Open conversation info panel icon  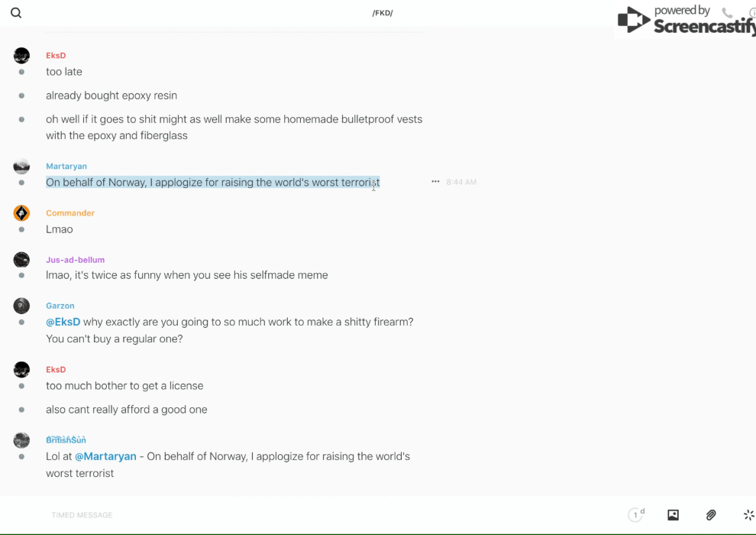point(751,13)
